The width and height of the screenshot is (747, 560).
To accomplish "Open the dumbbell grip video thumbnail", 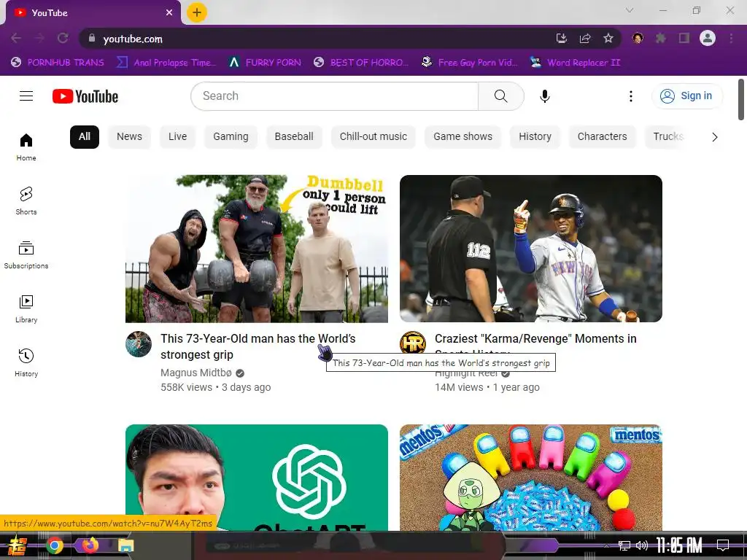I will pyautogui.click(x=256, y=249).
